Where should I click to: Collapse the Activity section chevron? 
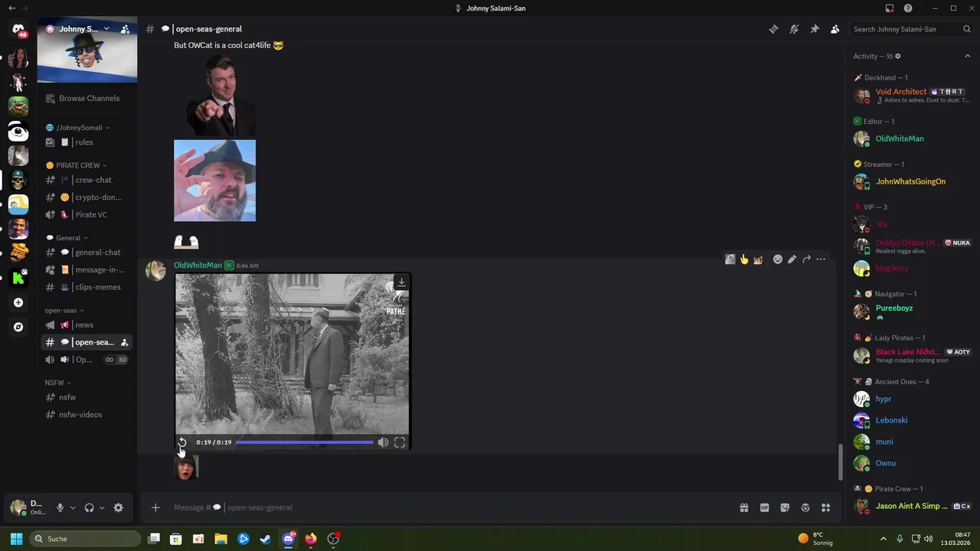(x=967, y=56)
